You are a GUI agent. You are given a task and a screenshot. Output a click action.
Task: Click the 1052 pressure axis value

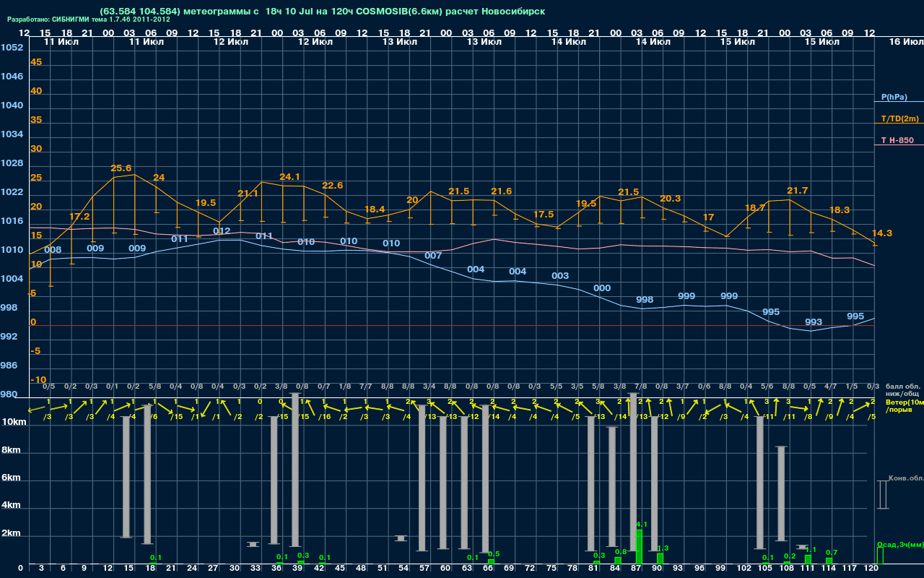12,48
